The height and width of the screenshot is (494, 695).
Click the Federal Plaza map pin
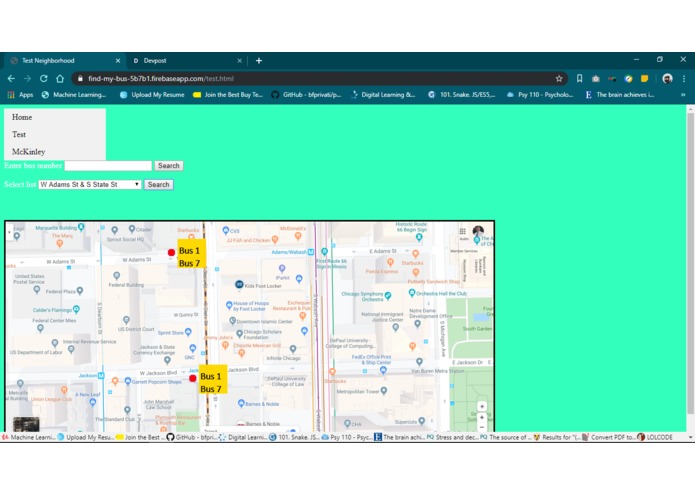point(80,291)
